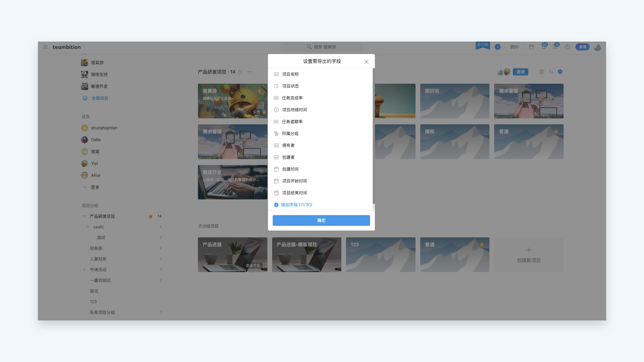
Task: Select the 项目开始时间 field row
Action: [320, 181]
